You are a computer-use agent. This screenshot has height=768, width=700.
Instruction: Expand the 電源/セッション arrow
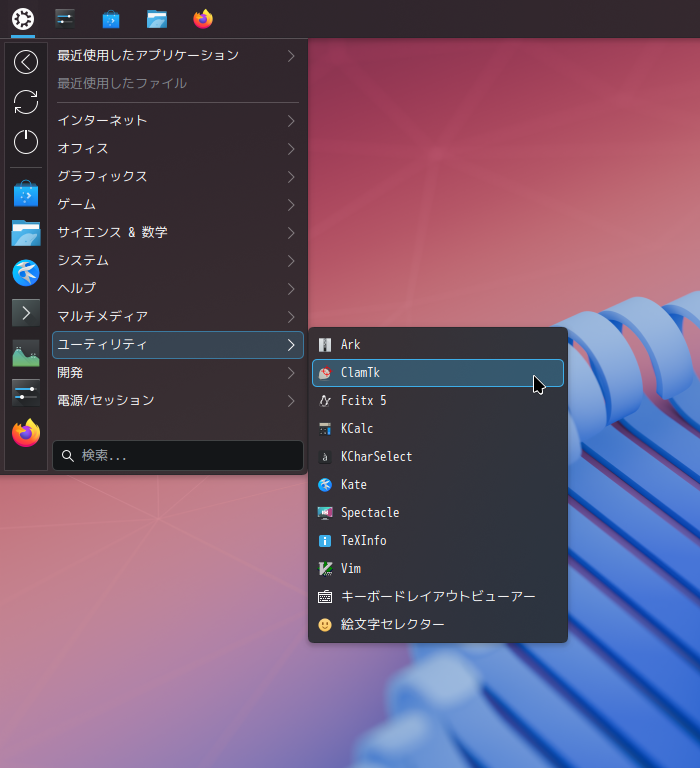pos(291,401)
